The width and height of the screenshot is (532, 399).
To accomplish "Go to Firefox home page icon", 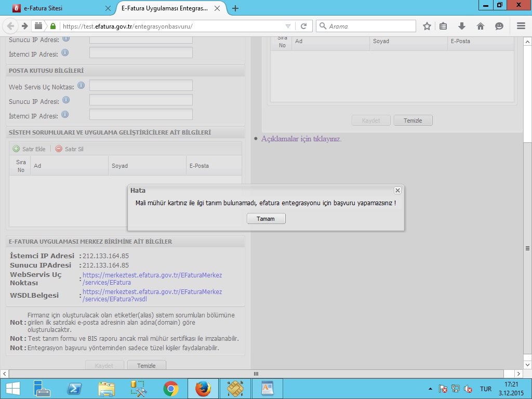I will pyautogui.click(x=481, y=26).
